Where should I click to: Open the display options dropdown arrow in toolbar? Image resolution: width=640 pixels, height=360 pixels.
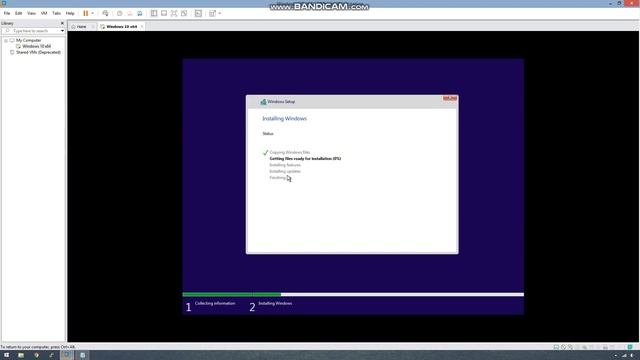pyautogui.click(x=220, y=13)
